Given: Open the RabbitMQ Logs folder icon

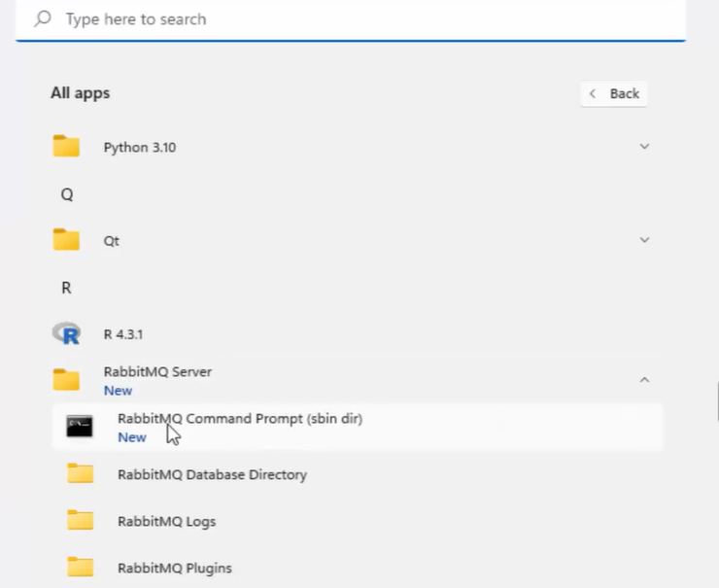Looking at the screenshot, I should point(81,521).
